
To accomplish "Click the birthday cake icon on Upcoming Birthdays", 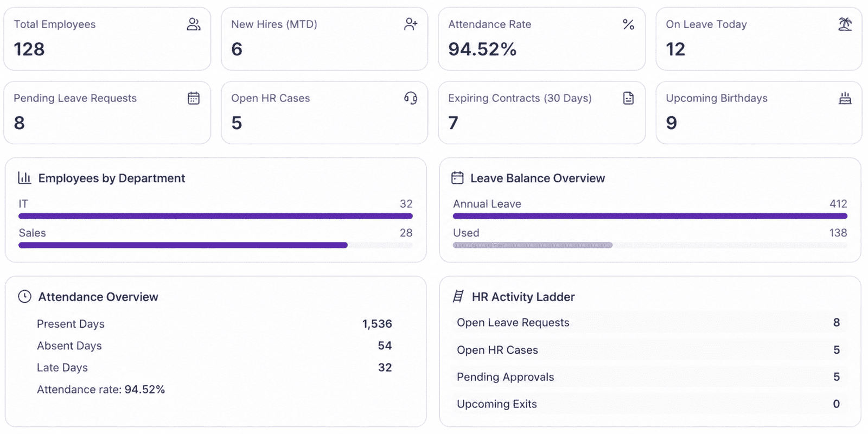I will [845, 98].
